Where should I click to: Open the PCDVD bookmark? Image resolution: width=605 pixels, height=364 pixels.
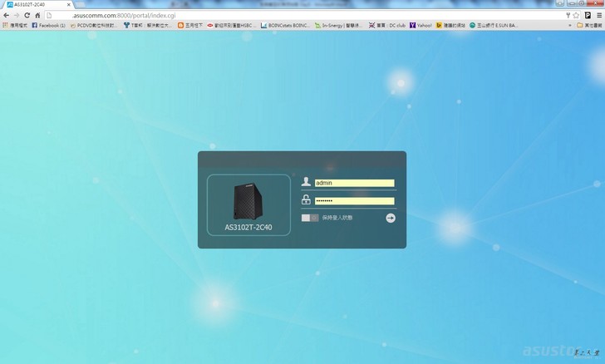pyautogui.click(x=94, y=25)
